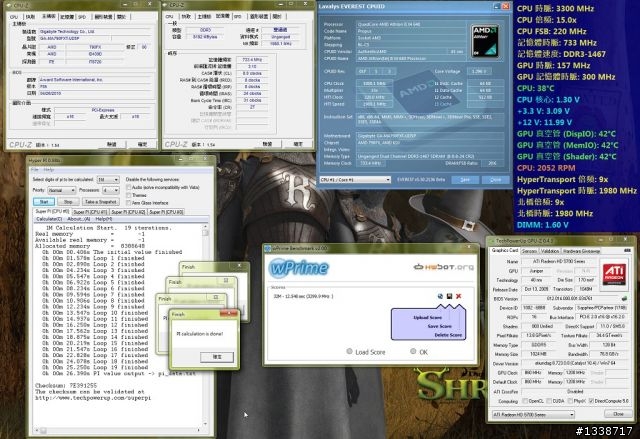
Task: Open the Help menu in Hyper PI menubar
Action: pos(49,169)
